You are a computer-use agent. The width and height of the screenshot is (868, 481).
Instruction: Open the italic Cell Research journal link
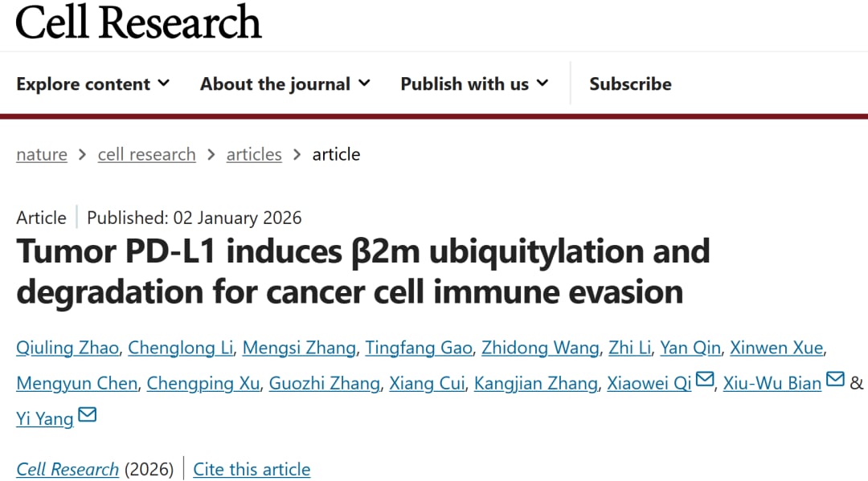point(68,469)
